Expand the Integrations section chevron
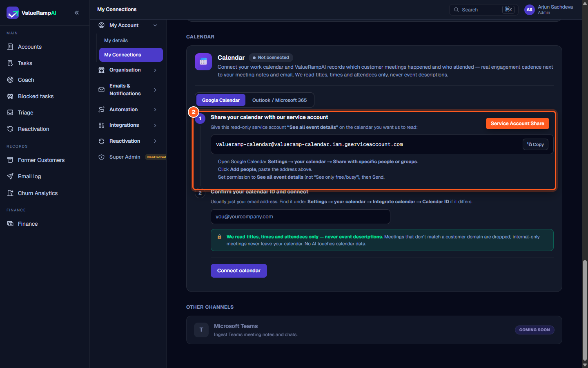588x368 pixels. (155, 126)
